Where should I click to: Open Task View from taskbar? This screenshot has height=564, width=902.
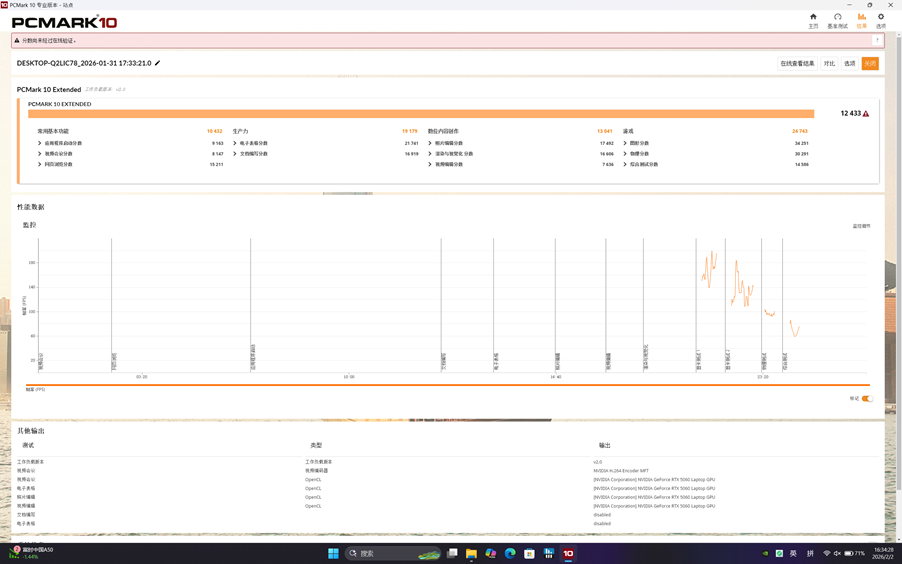[x=452, y=553]
